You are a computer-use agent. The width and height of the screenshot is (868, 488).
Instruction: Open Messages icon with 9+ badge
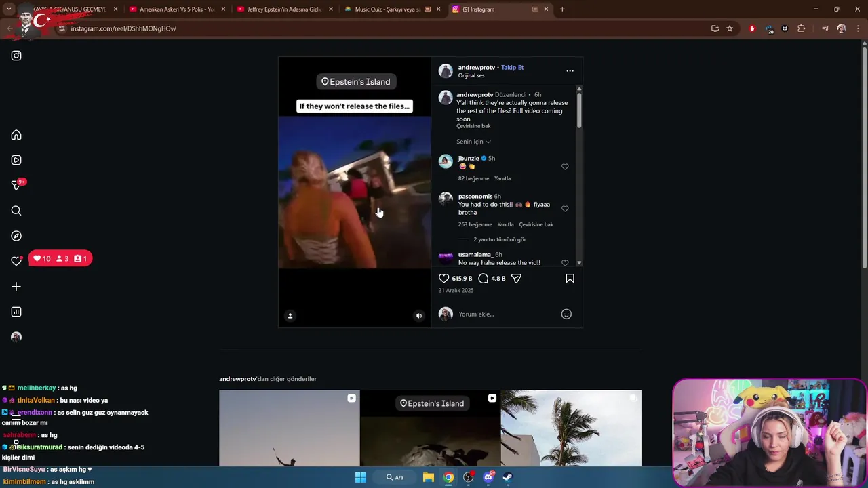(16, 185)
